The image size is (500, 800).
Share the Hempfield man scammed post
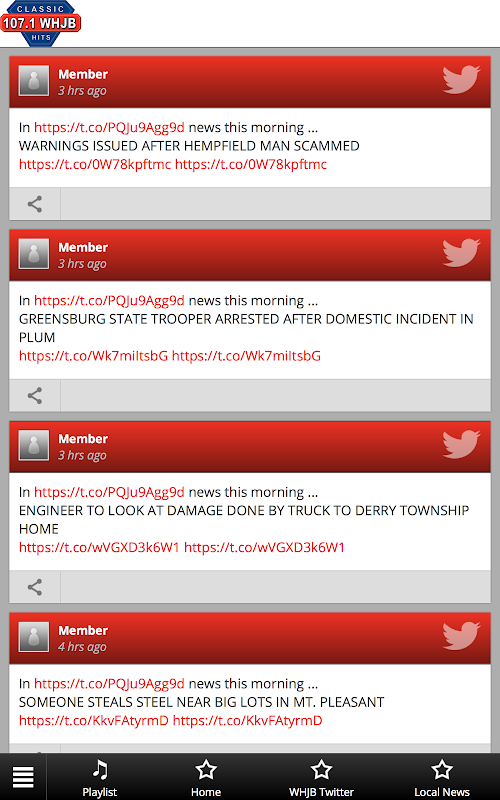pos(35,204)
